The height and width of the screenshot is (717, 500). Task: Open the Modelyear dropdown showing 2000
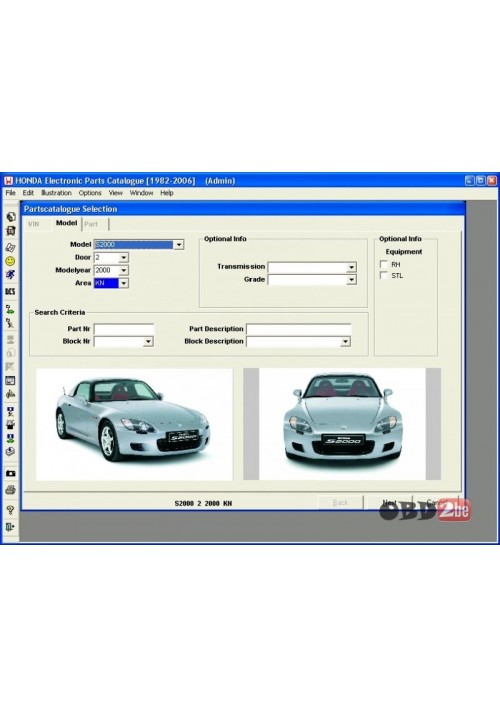124,270
